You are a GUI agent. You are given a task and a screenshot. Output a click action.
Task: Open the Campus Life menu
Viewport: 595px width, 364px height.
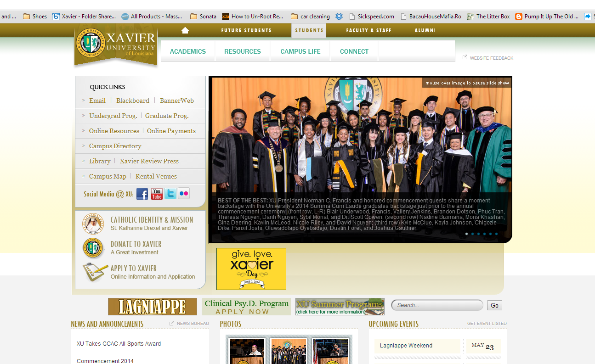click(x=300, y=51)
